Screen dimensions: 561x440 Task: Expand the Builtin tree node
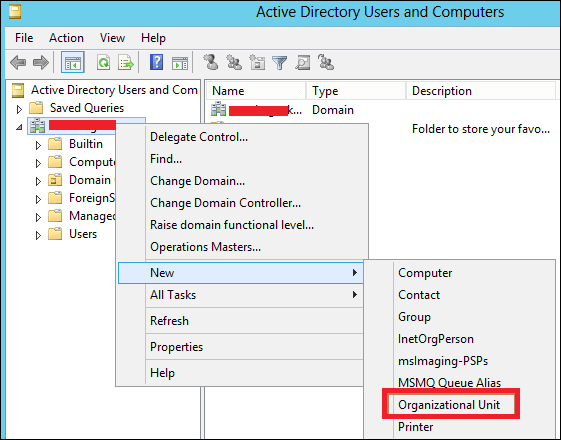coord(38,145)
